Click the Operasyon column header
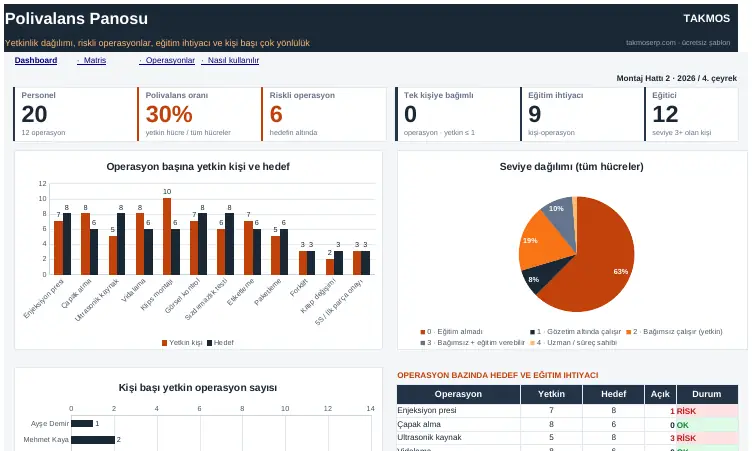The height and width of the screenshot is (451, 752). coord(458,394)
